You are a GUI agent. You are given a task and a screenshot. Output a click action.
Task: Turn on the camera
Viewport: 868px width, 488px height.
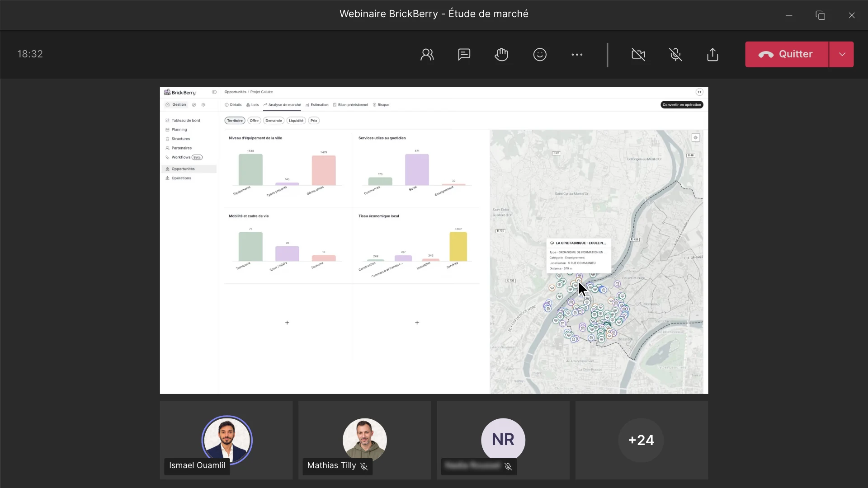click(638, 54)
